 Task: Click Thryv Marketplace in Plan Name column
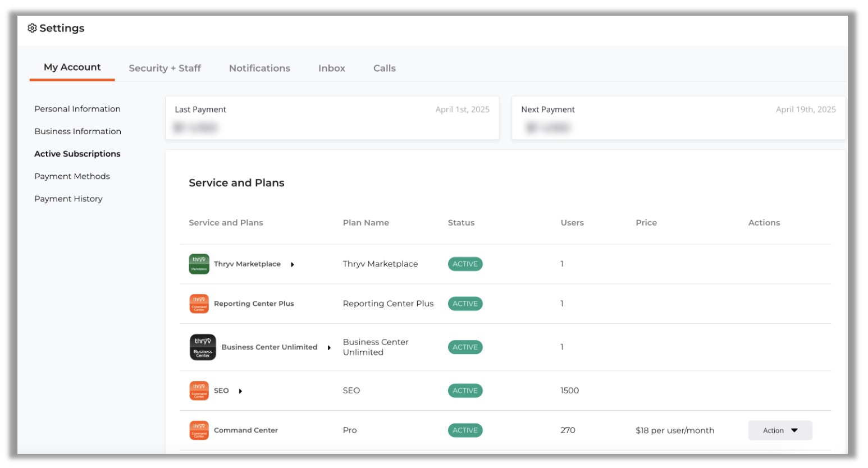[x=380, y=264]
